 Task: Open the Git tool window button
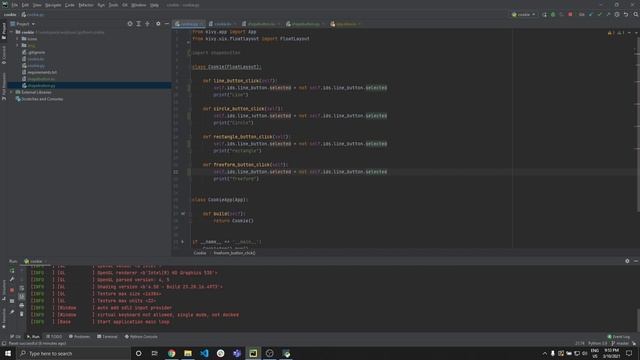pos(16,337)
